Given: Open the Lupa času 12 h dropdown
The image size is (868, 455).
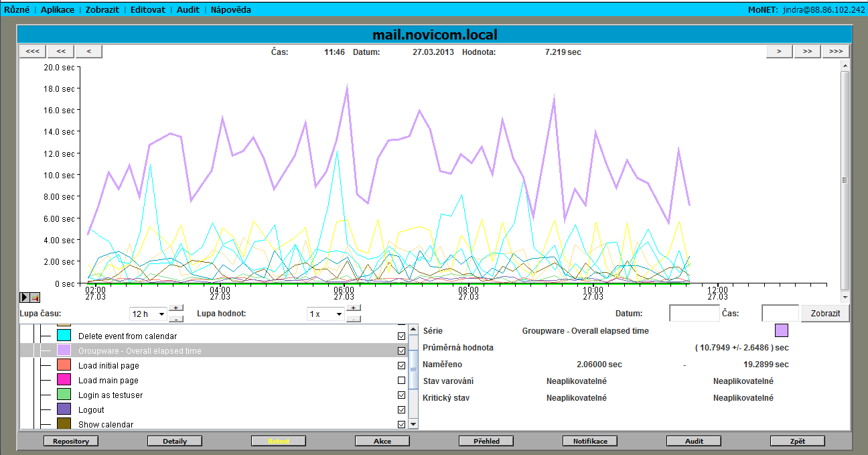Looking at the screenshot, I should (x=148, y=314).
